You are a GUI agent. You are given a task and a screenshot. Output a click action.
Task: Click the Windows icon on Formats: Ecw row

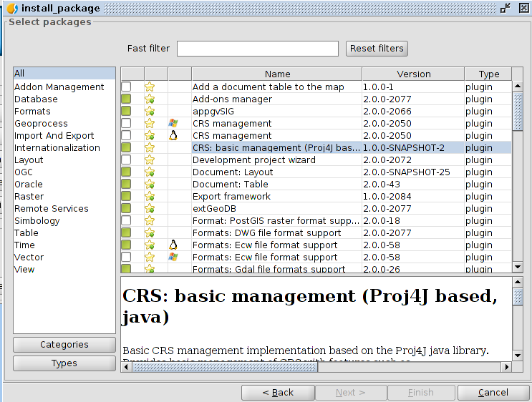point(173,257)
